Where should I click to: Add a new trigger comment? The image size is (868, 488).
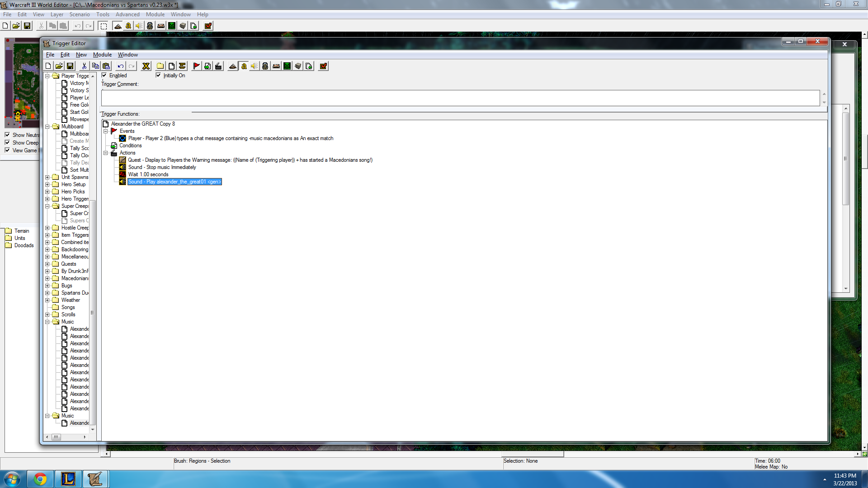(182, 66)
